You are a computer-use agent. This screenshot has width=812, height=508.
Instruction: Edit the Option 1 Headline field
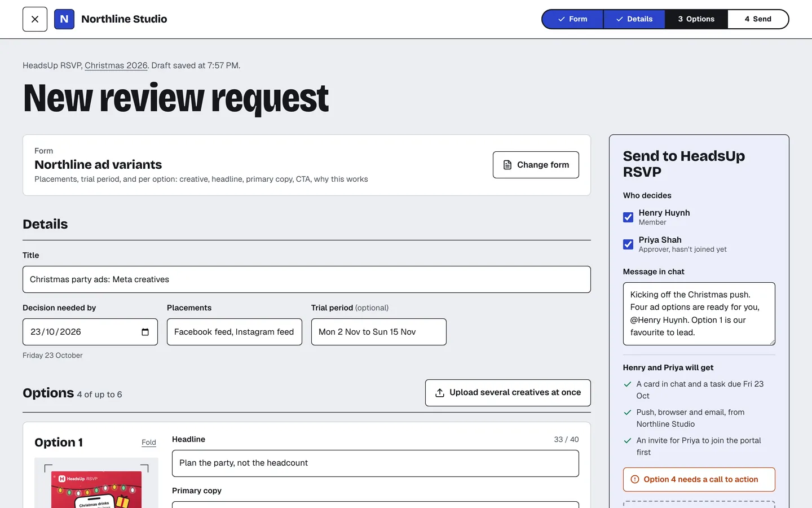point(376,463)
